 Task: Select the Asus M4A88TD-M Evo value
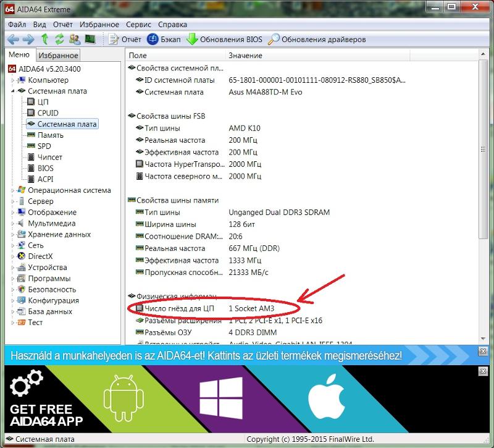(266, 92)
